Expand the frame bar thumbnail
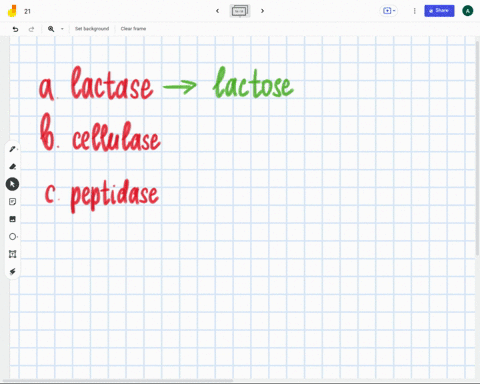 [x=240, y=11]
